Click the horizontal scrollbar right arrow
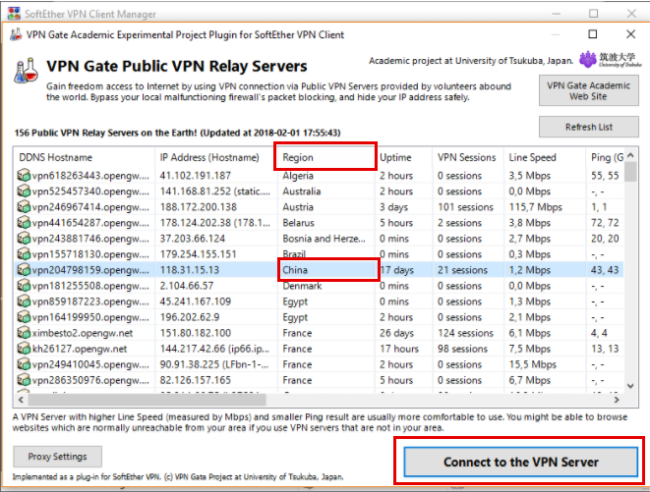 point(616,400)
